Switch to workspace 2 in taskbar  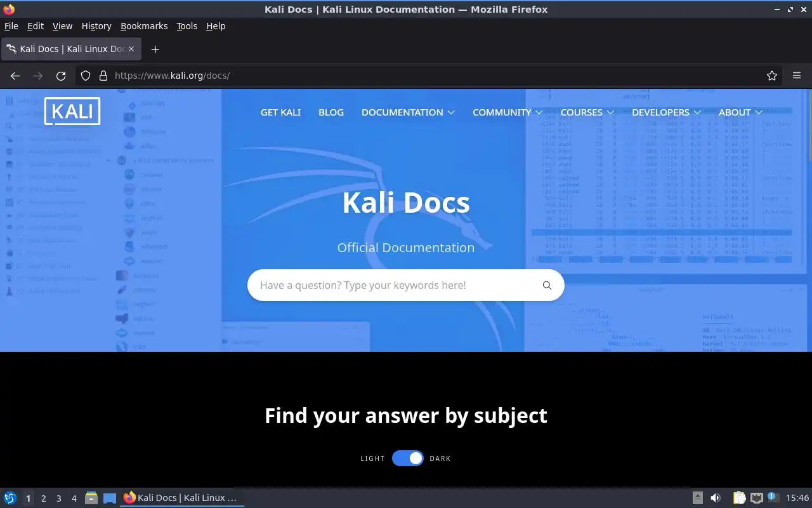(43, 498)
